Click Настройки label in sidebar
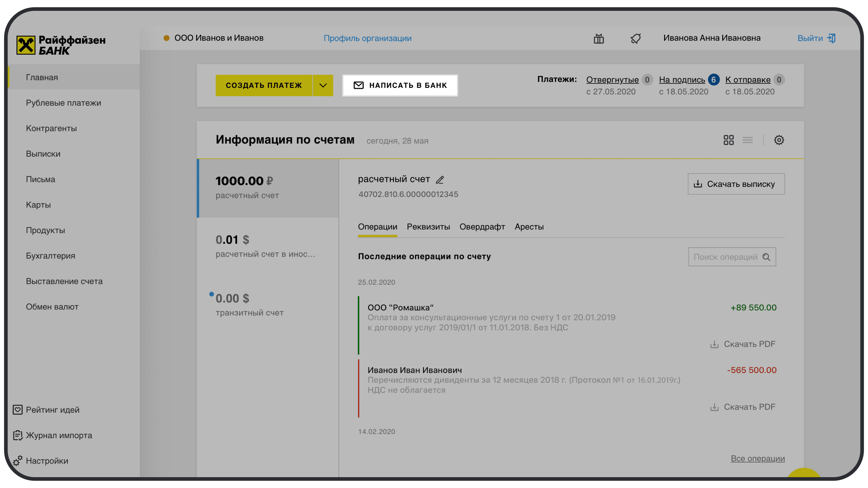The height and width of the screenshot is (488, 868). [x=47, y=461]
